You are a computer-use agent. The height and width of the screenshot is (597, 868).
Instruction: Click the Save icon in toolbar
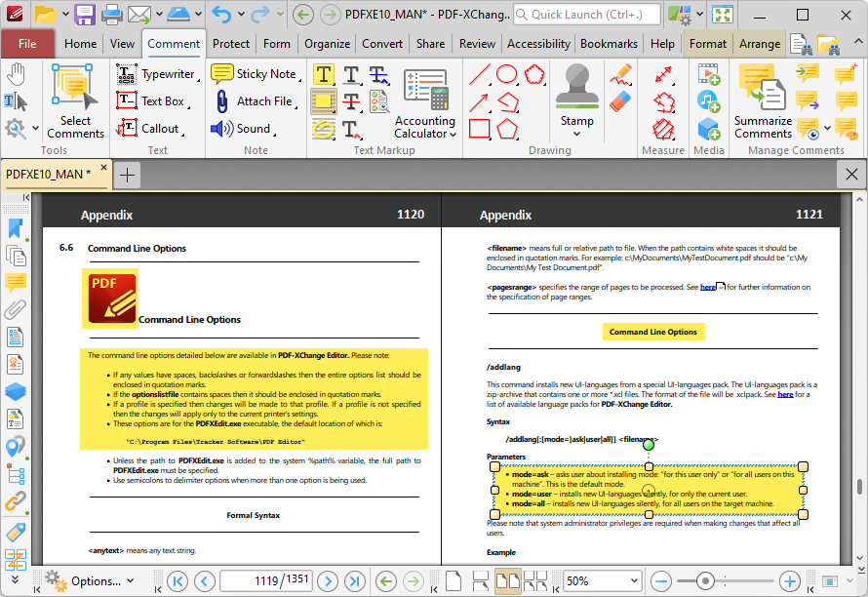tap(84, 15)
